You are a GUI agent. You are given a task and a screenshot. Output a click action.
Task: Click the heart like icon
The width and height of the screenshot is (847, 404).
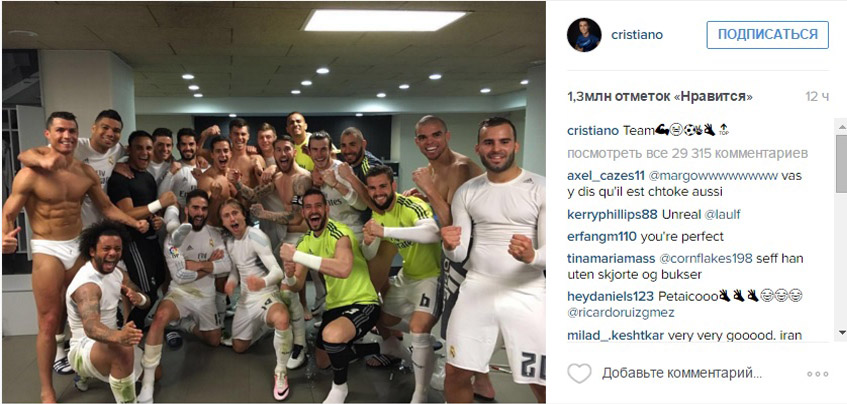tap(579, 373)
